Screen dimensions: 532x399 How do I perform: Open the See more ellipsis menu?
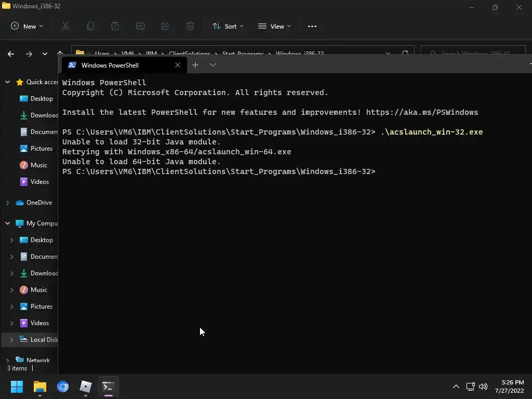312,26
